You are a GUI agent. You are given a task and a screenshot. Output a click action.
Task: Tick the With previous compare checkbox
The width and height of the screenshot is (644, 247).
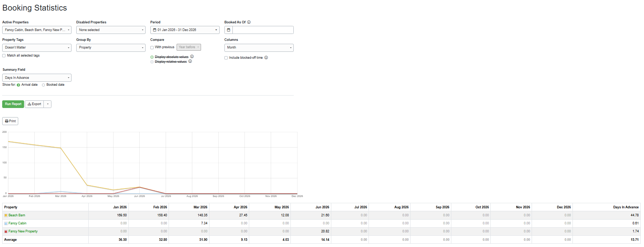152,47
